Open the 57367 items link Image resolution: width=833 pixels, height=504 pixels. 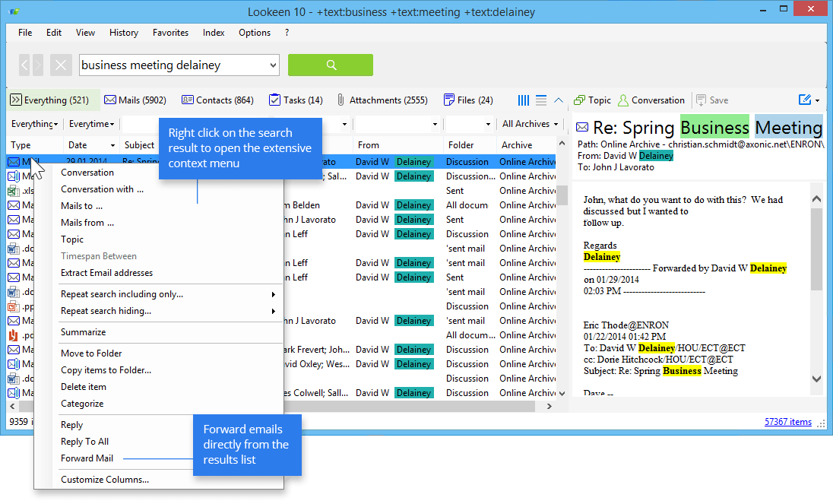pyautogui.click(x=788, y=421)
